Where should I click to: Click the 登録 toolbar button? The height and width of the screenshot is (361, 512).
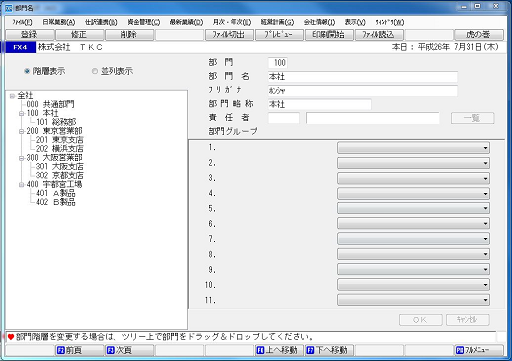click(x=30, y=35)
